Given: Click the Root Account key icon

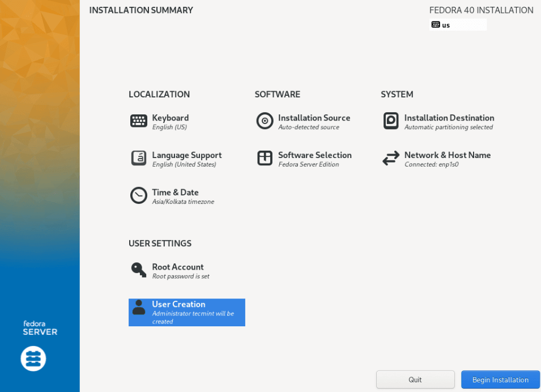Looking at the screenshot, I should pos(139,270).
